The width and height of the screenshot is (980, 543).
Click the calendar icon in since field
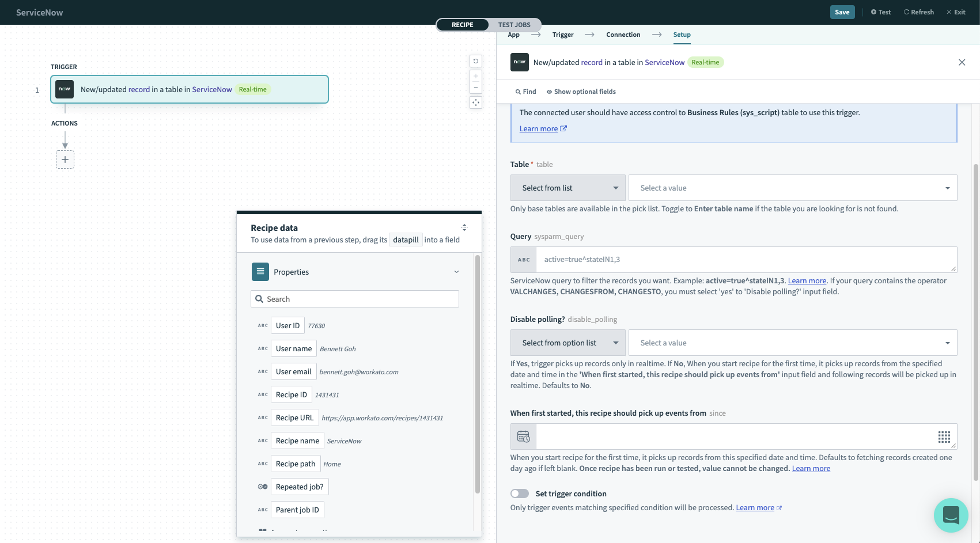pyautogui.click(x=523, y=436)
